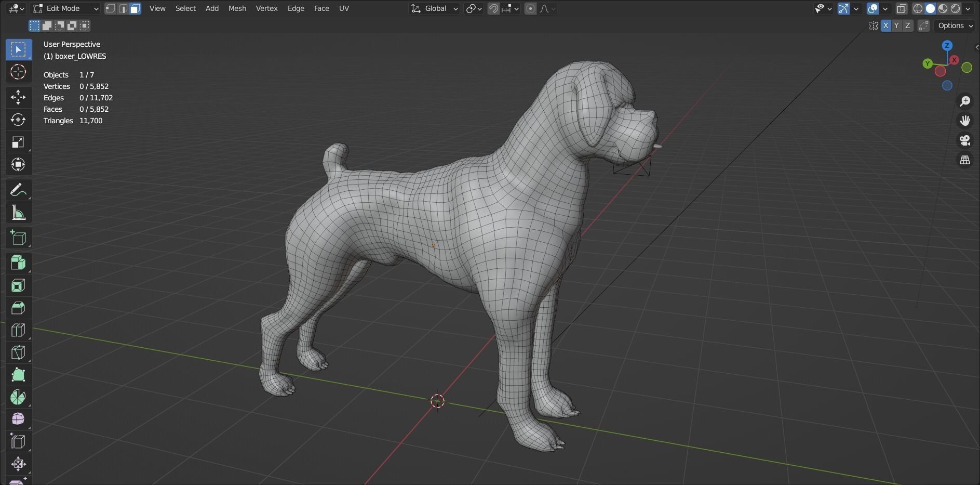Open the pivot point dropdown
980x485 pixels.
474,8
